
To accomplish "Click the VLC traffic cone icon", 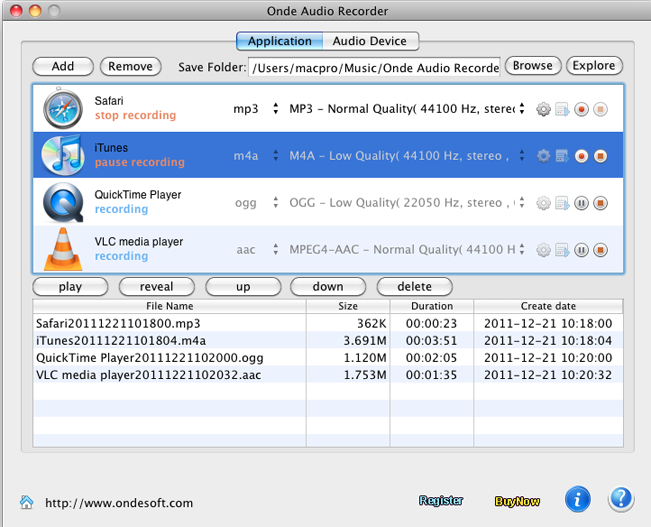I will (63, 249).
